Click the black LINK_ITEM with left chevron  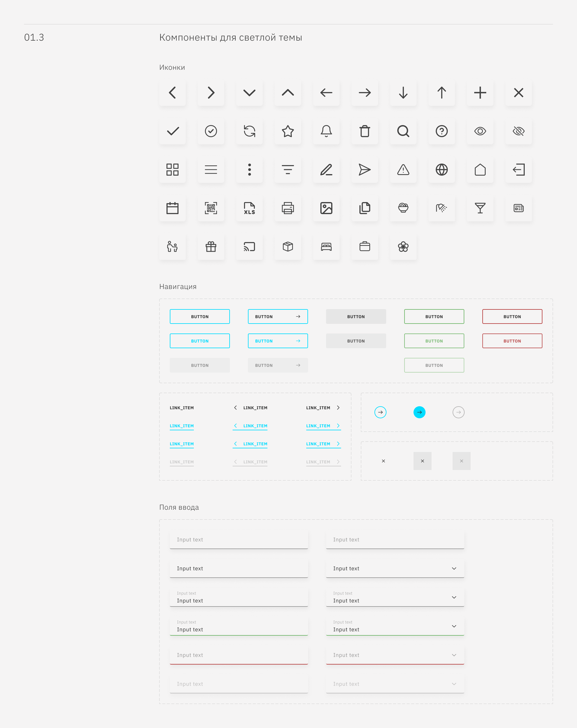point(255,407)
